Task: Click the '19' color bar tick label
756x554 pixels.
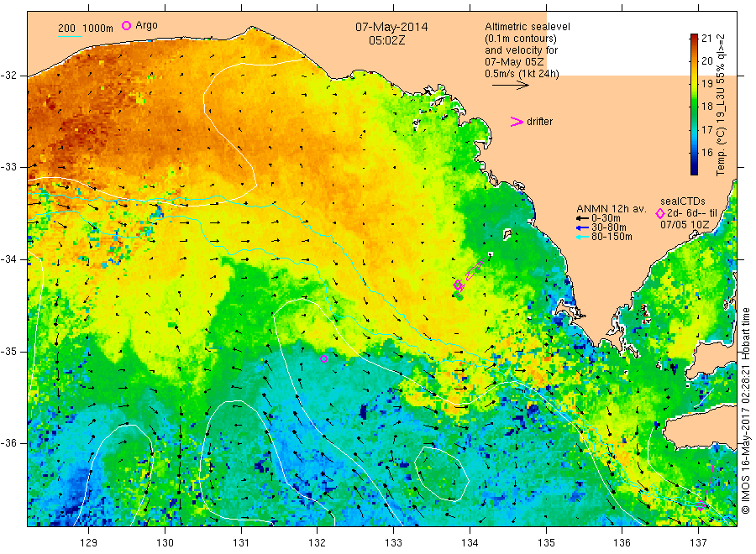Action: 706,84
